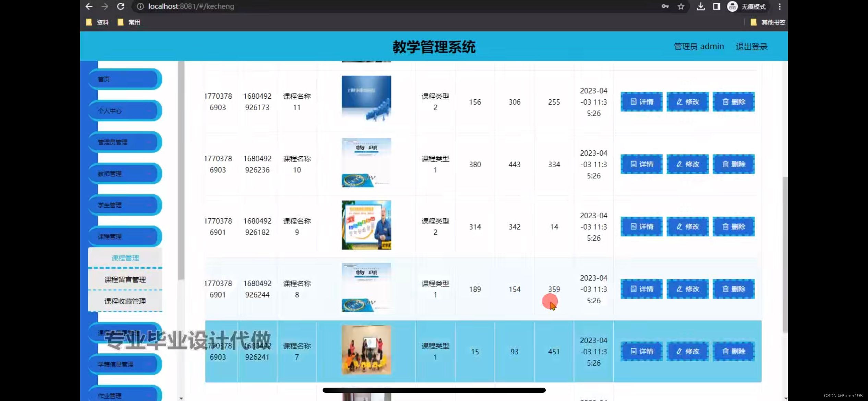The height and width of the screenshot is (401, 868).
Task: Click 课程类型 2 in 课程名称 11 row
Action: pos(435,102)
